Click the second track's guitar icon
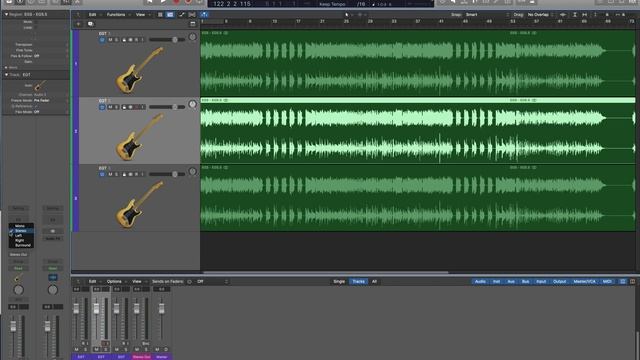640x360 pixels. coord(139,136)
